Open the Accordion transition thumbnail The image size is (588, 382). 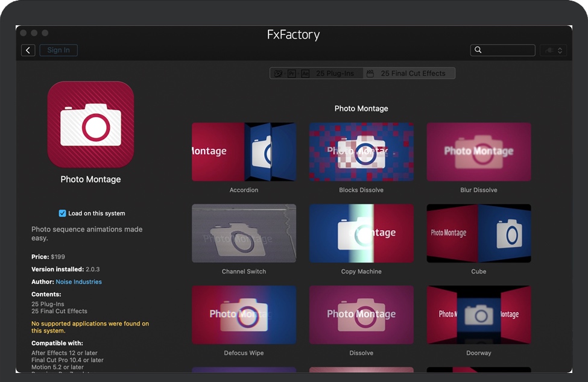click(x=244, y=152)
